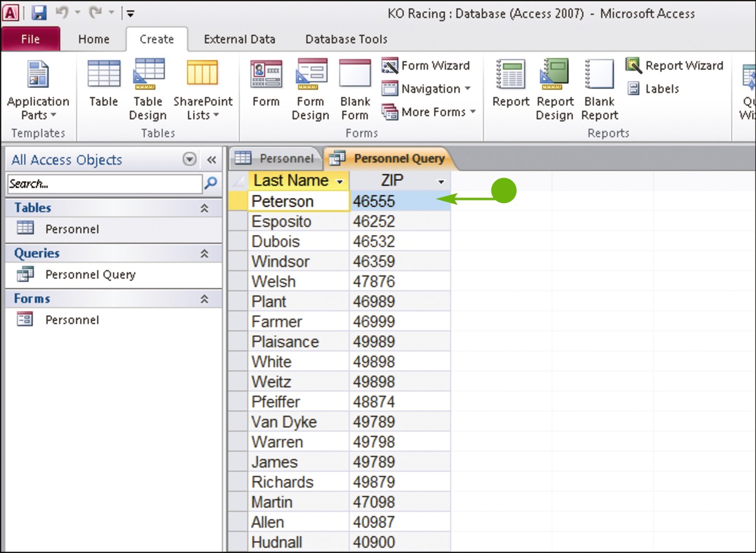Click the Welsh cell
The height and width of the screenshot is (553, 756).
pos(298,282)
